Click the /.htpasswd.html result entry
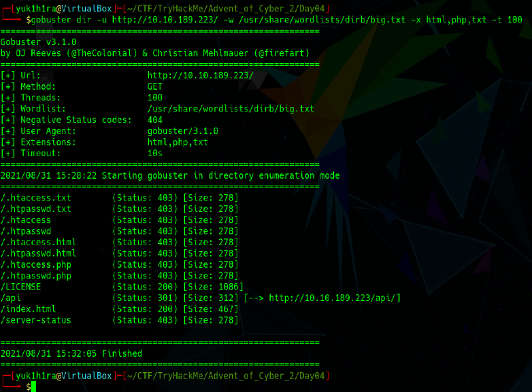This screenshot has height=392, width=532. [x=39, y=253]
